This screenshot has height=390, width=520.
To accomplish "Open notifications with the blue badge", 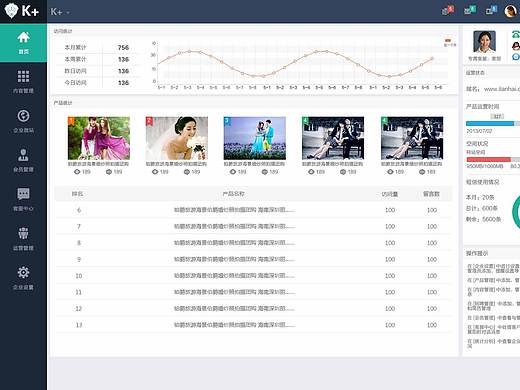I will point(491,10).
